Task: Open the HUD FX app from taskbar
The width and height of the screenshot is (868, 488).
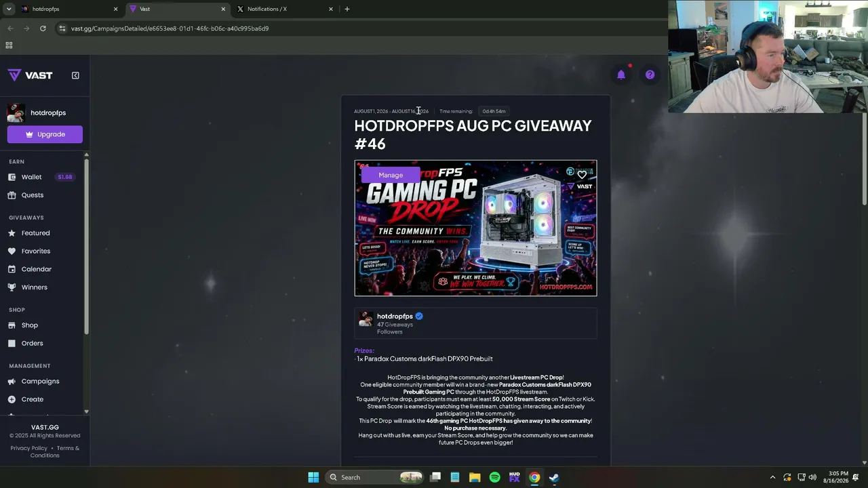Action: (x=514, y=477)
